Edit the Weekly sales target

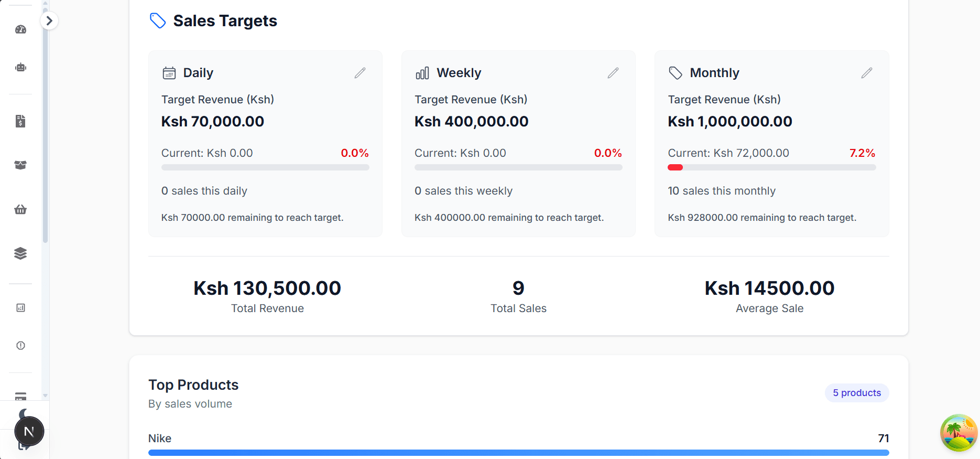point(613,73)
